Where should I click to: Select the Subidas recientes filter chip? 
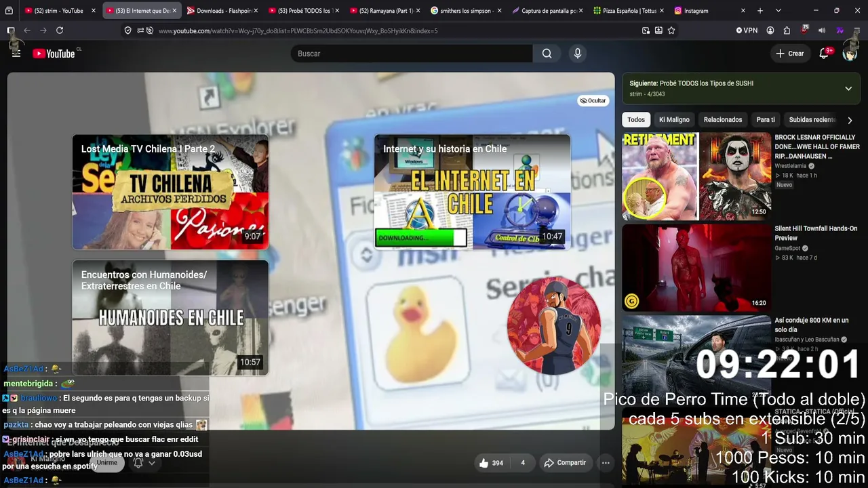coord(812,120)
